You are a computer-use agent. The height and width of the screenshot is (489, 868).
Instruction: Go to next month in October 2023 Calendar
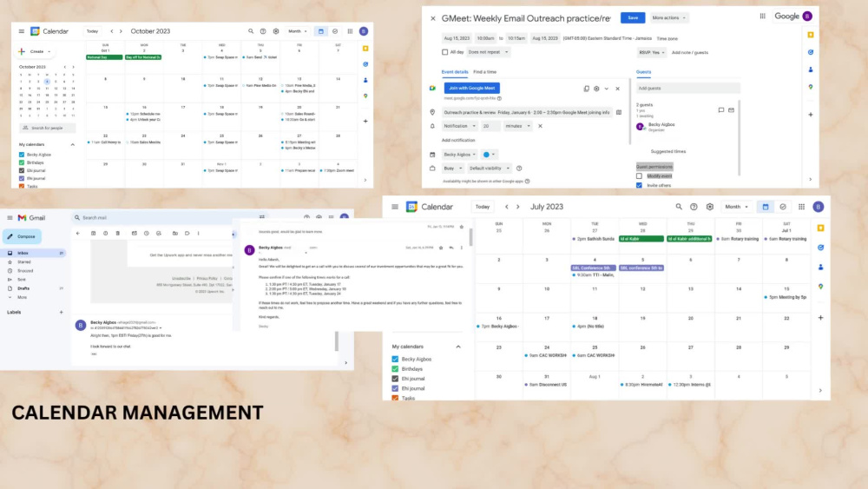point(121,31)
